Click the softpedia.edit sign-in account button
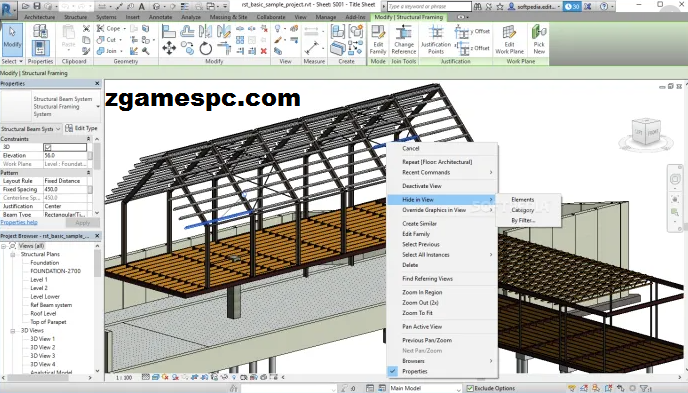This screenshot has width=688, height=393. click(x=534, y=7)
